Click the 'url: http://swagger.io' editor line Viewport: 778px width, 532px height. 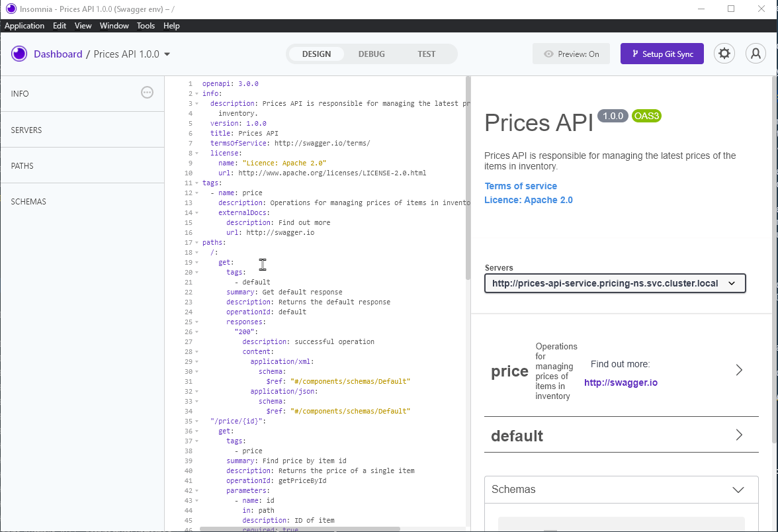pyautogui.click(x=271, y=233)
